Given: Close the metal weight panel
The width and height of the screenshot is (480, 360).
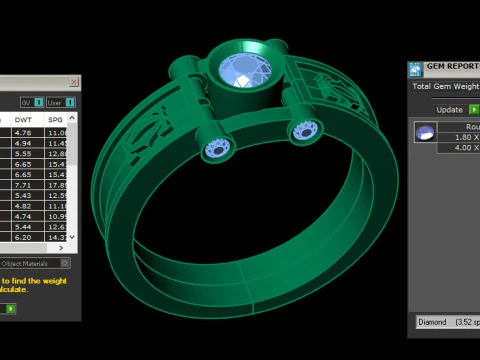Looking at the screenshot, I should (x=74, y=82).
